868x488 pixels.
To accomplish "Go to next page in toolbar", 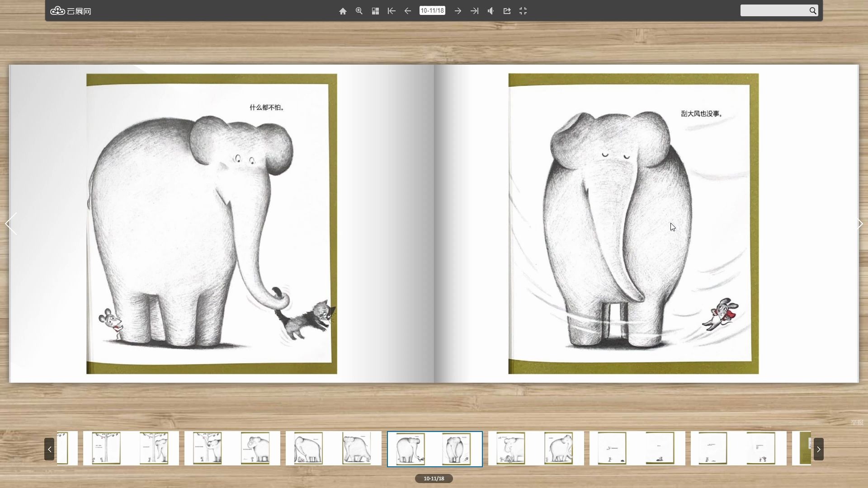I will 458,11.
